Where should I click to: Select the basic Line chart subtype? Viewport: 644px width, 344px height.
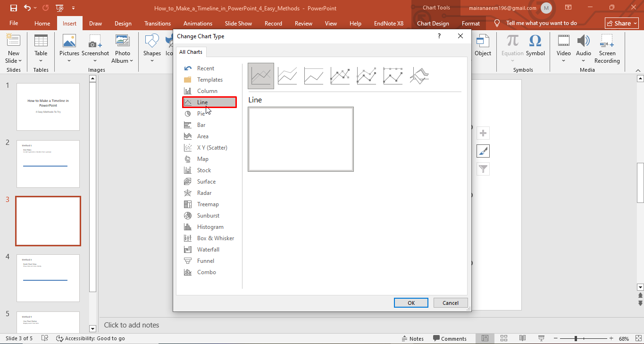261,76
